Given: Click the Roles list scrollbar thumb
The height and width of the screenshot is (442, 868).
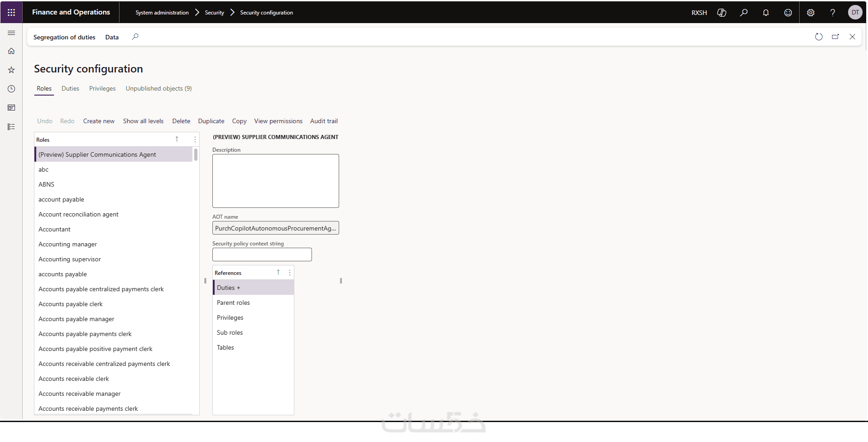Looking at the screenshot, I should (196, 155).
